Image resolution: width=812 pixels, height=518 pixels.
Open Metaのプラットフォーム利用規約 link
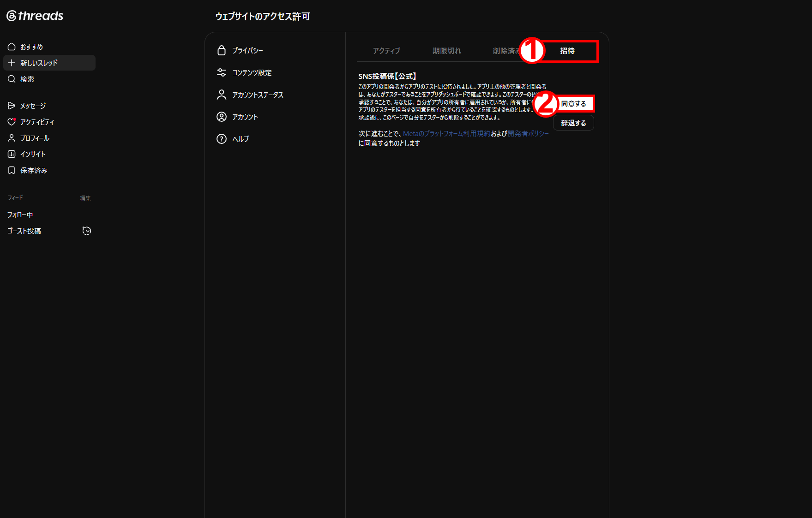(446, 133)
